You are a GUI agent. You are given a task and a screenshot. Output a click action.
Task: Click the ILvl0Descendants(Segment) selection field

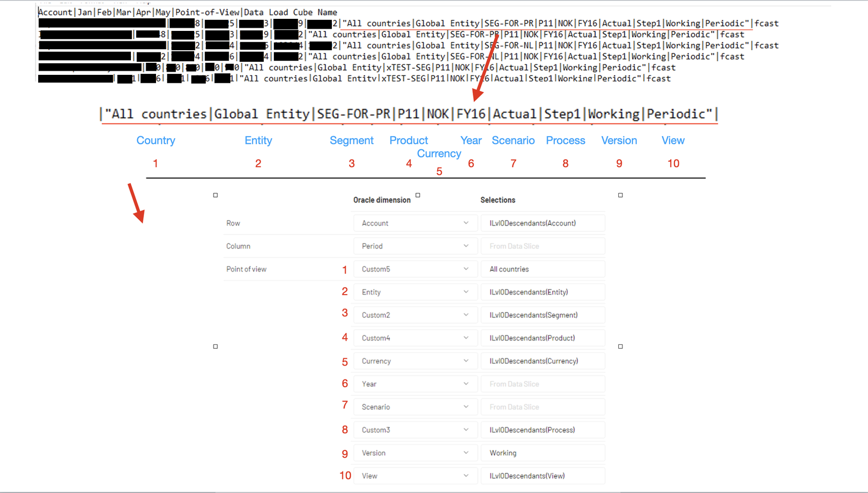543,315
